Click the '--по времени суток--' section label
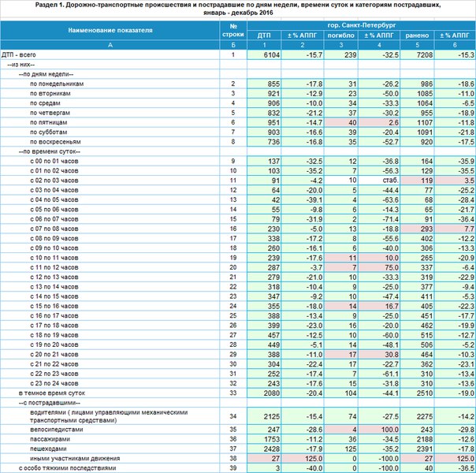Screen dimensions: 476x473 click(50, 152)
